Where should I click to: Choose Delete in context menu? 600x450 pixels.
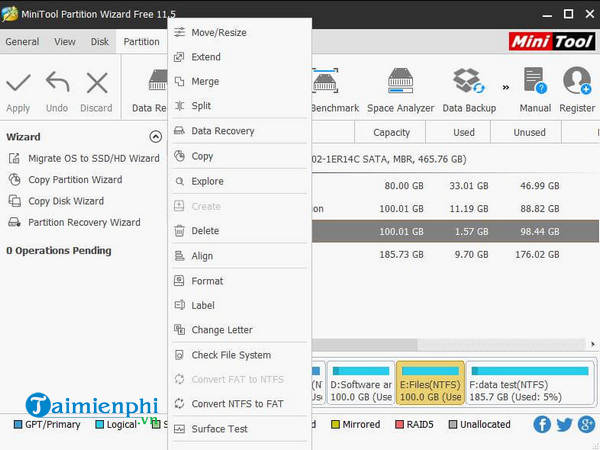(x=240, y=231)
